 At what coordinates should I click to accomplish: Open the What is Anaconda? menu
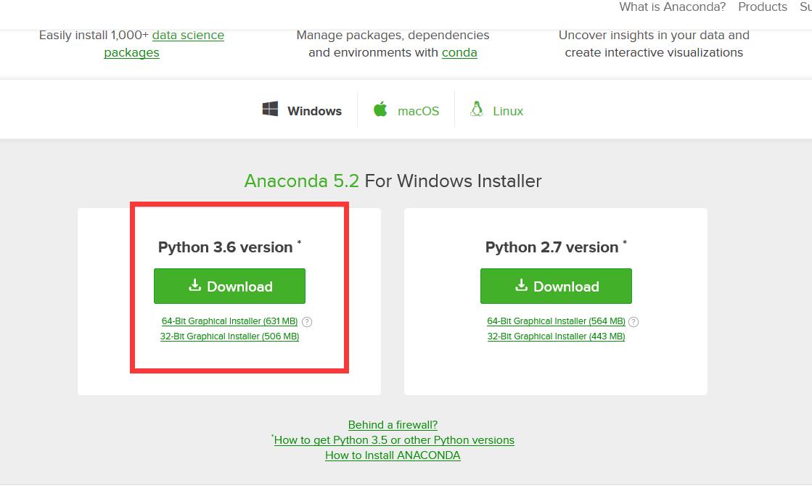[672, 7]
